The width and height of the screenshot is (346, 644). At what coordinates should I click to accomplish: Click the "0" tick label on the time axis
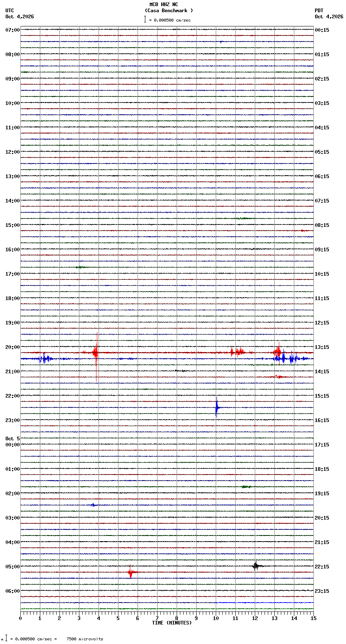20,618
